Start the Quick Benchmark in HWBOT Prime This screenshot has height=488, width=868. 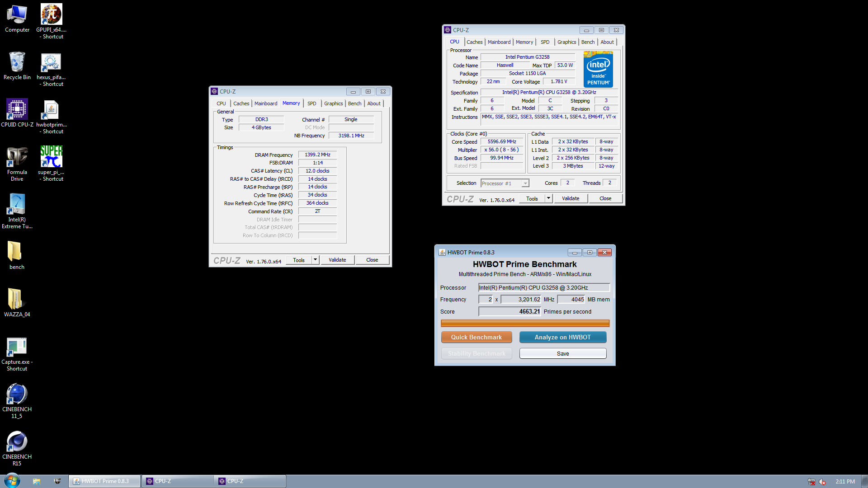pyautogui.click(x=476, y=337)
